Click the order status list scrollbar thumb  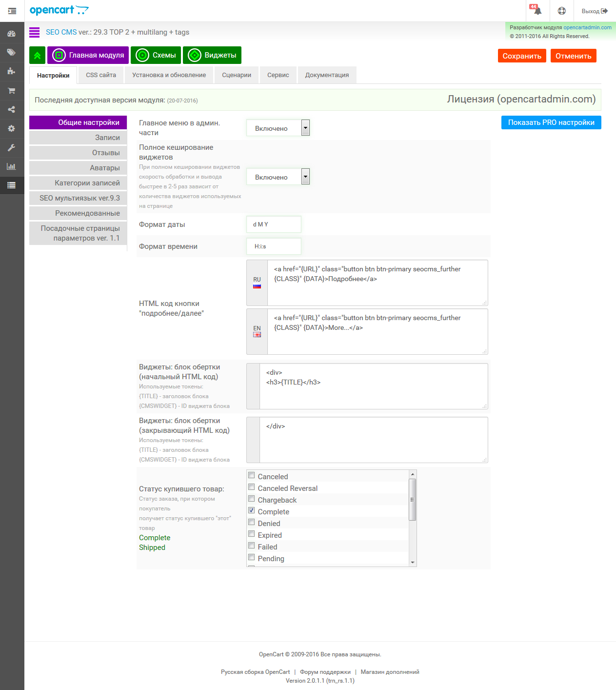point(413,500)
